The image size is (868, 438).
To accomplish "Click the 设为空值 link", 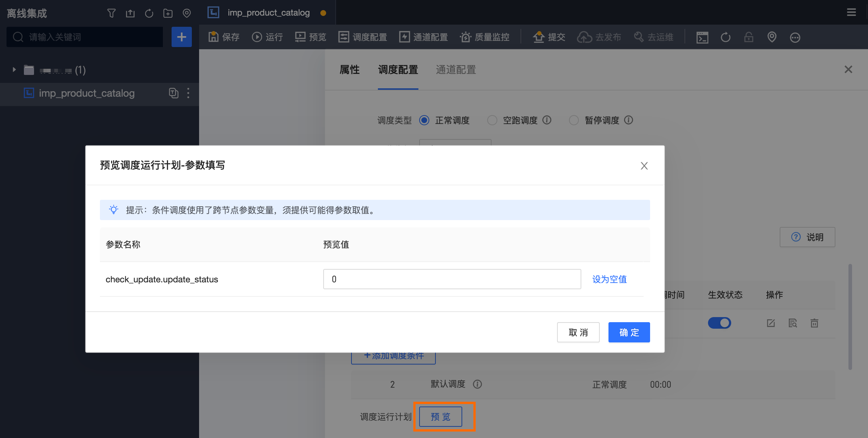I will tap(609, 279).
